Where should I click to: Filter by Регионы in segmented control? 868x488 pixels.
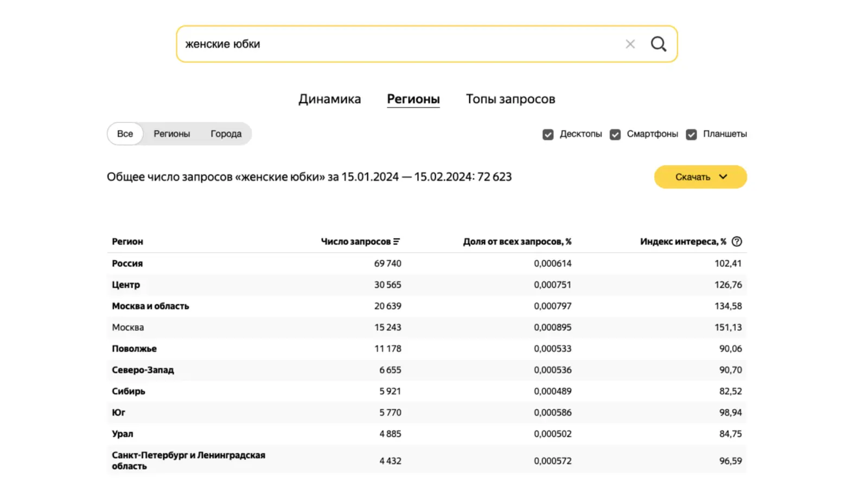pos(171,134)
